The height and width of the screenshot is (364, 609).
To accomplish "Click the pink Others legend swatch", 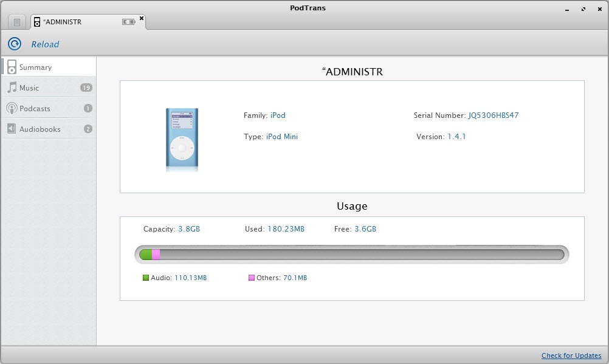I will point(252,278).
